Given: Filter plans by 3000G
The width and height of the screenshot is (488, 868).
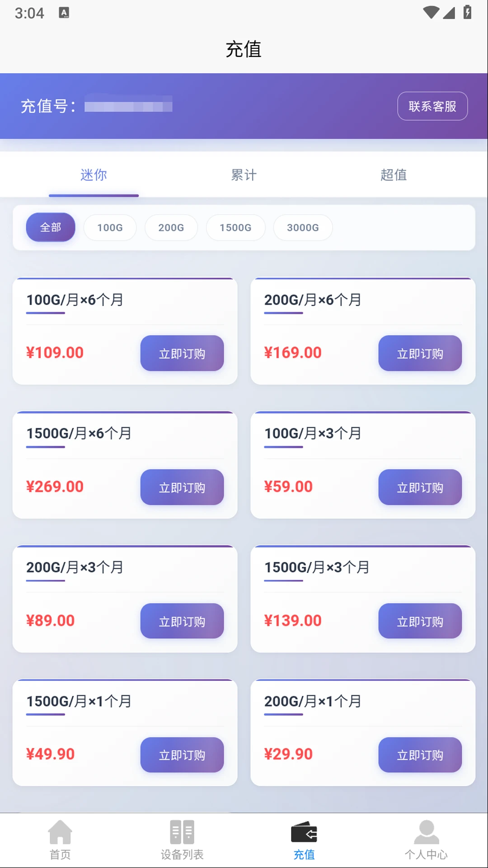Looking at the screenshot, I should pyautogui.click(x=303, y=227).
